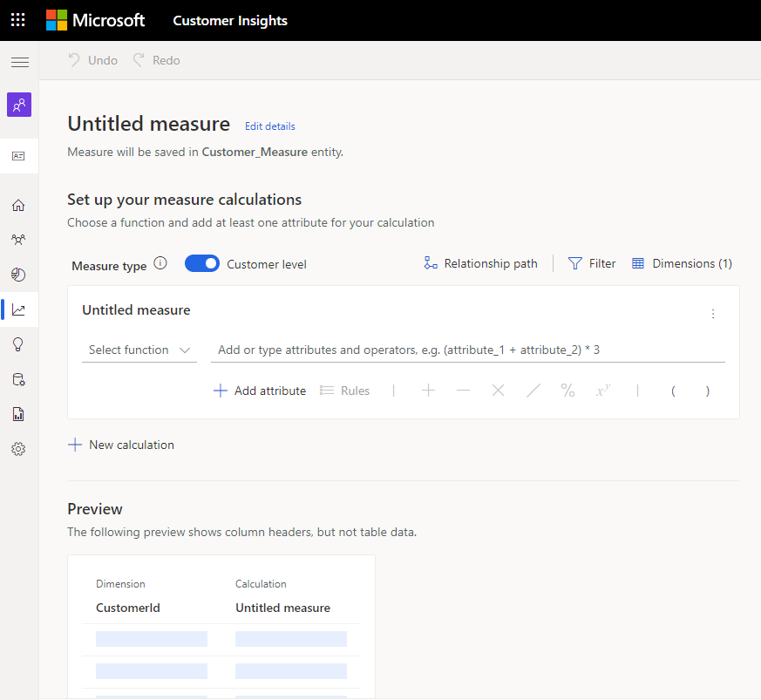Viewport: 761px width, 700px height.
Task: Open the Settings gear in sidebar
Action: pyautogui.click(x=18, y=449)
